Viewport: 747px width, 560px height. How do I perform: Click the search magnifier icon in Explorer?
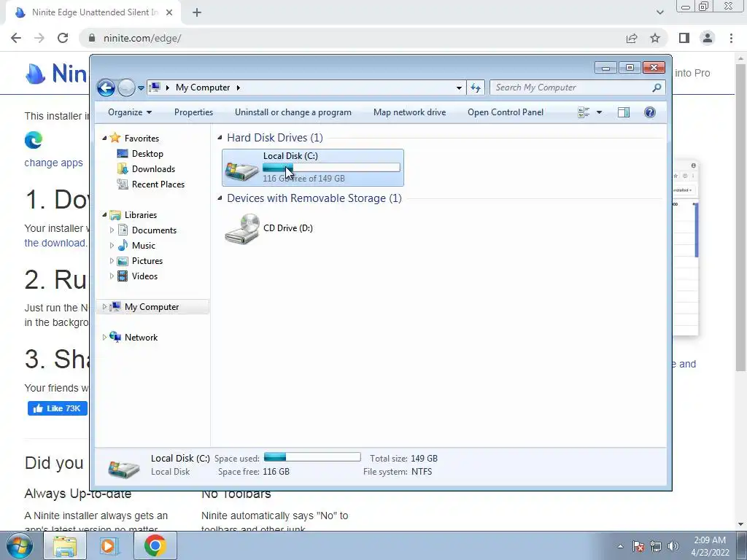tap(657, 87)
